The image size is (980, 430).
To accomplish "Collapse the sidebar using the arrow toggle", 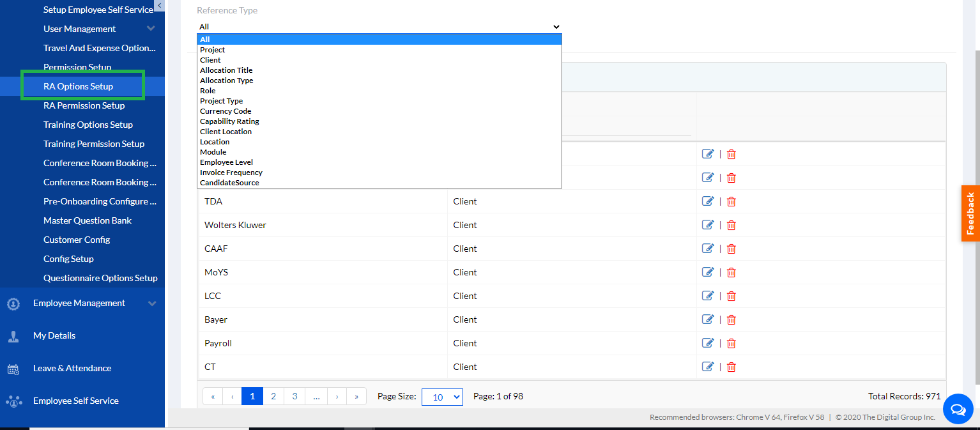I will [x=159, y=6].
